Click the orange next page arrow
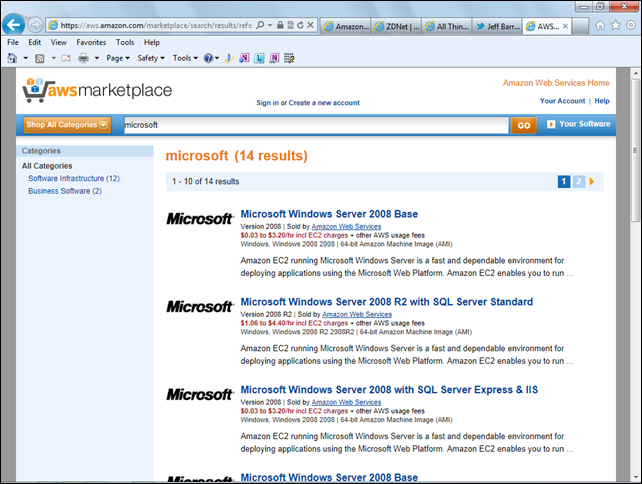Screen dimensions: 642x484 [592, 181]
